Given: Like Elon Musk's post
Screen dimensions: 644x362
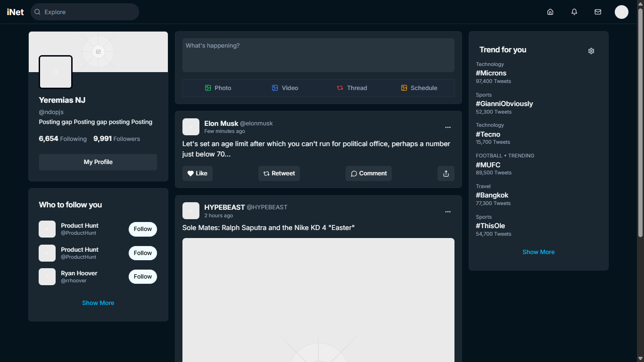Looking at the screenshot, I should coord(198,173).
